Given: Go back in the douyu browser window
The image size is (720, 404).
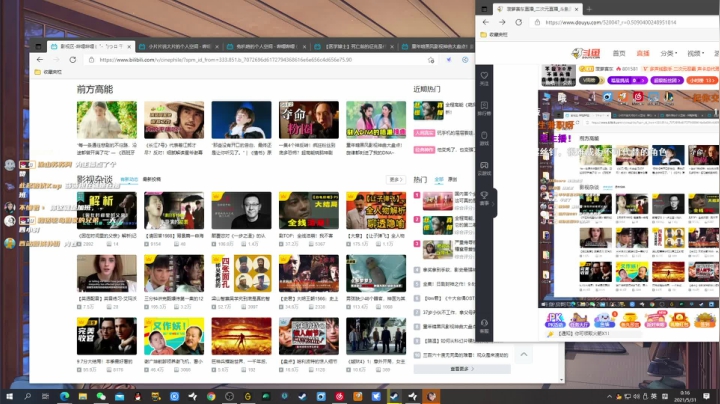Looking at the screenshot, I should coord(486,22).
